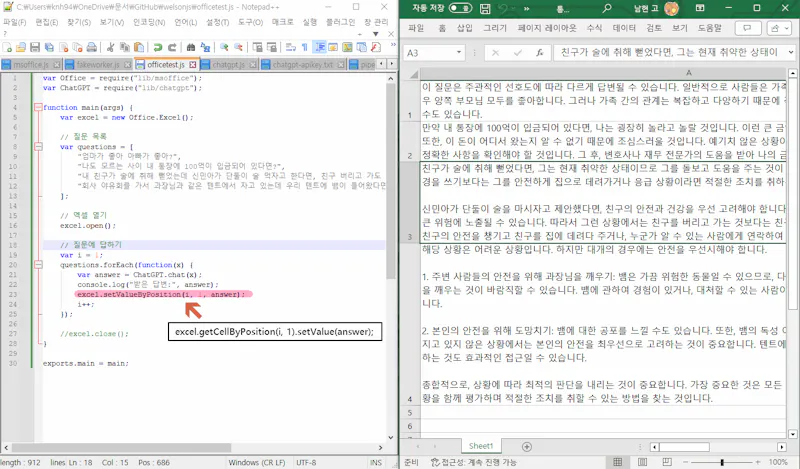This screenshot has height=469, width=800.
Task: Open the Notepad++ 파일(F) menu
Action: pos(14,22)
